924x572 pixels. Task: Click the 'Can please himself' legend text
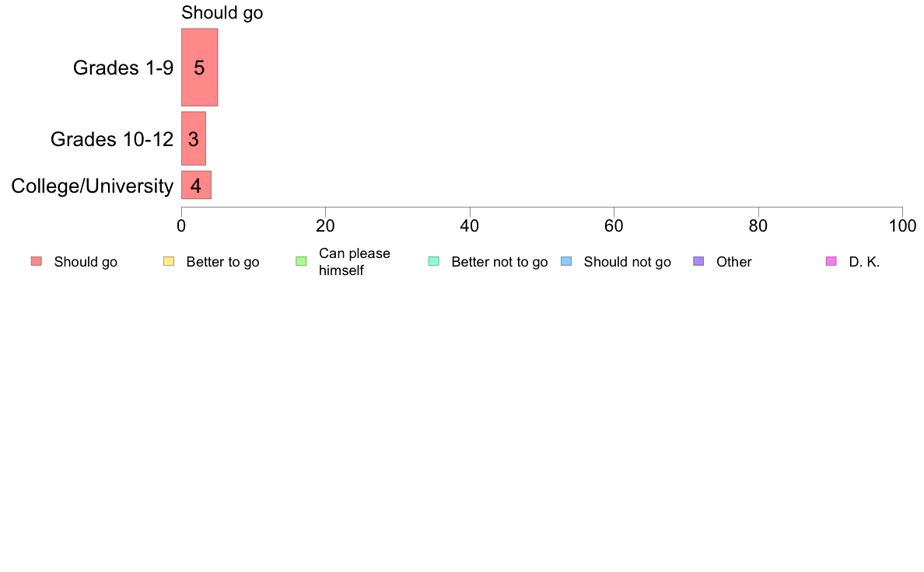(354, 262)
